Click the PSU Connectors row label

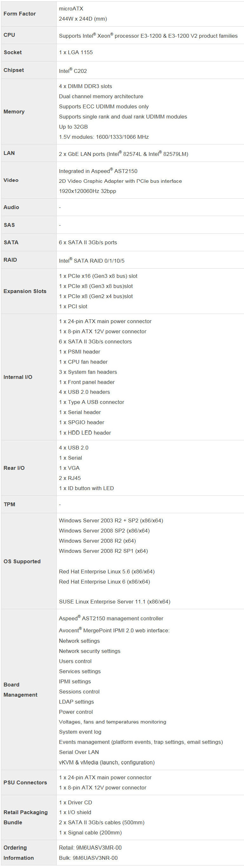25,782
